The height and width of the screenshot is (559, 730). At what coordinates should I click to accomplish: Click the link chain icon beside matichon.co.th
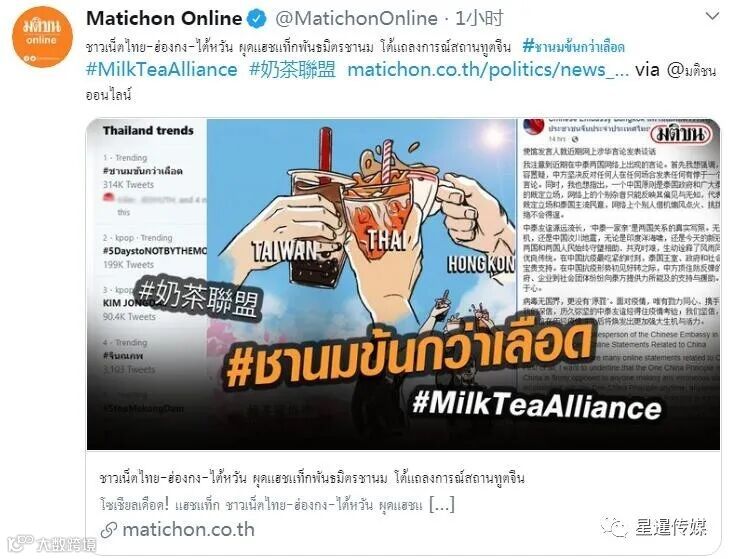109,530
